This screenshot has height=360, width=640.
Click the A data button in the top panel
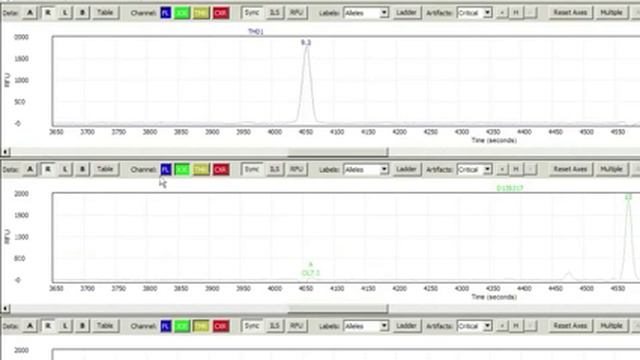click(30, 13)
